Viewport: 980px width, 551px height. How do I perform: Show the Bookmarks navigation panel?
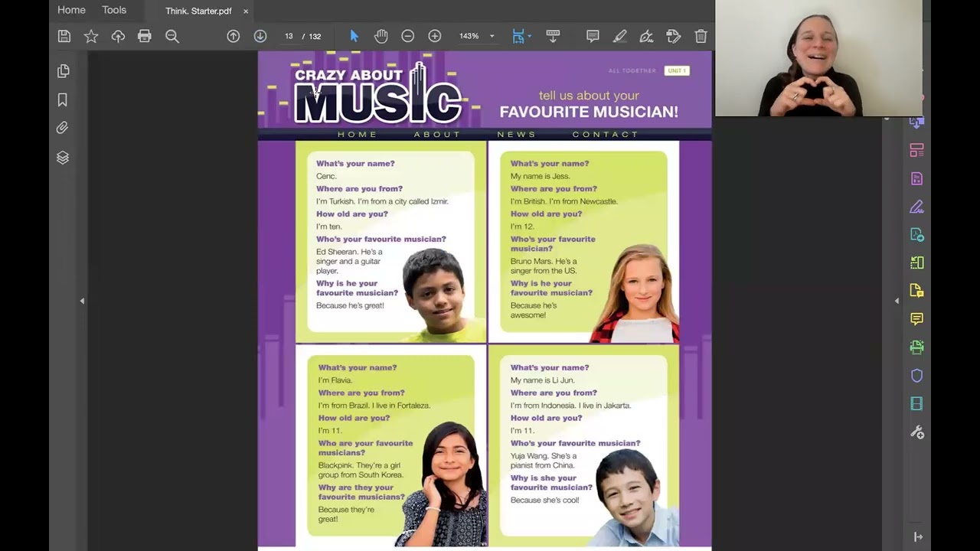[63, 99]
